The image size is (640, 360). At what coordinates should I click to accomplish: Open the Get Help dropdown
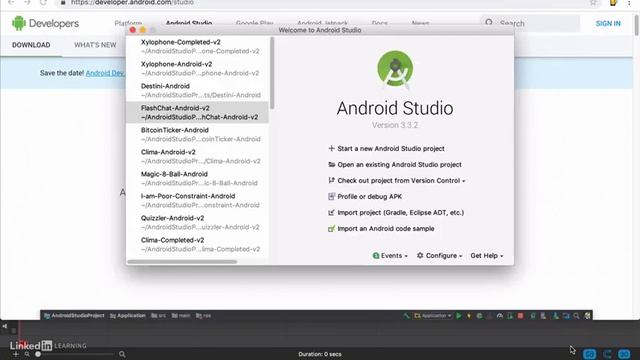(487, 256)
